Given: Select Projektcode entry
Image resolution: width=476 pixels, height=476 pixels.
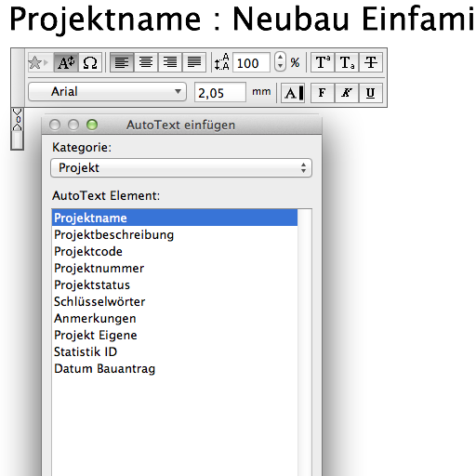Looking at the screenshot, I should 175,251.
